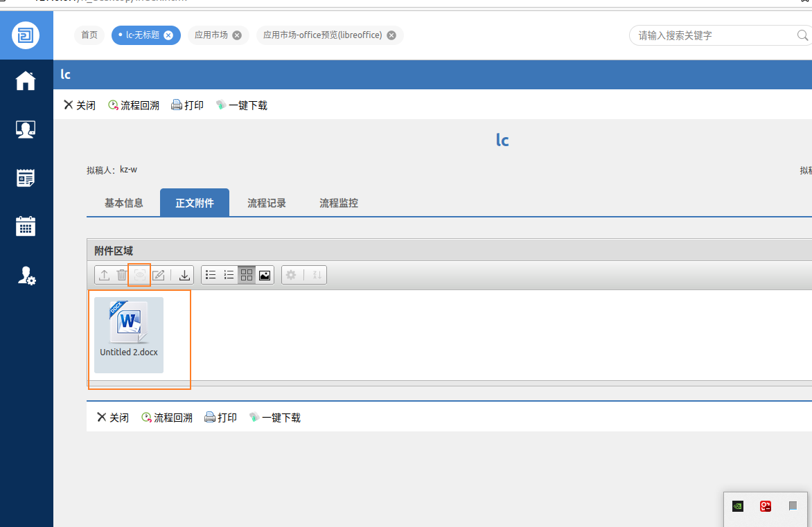Click 打印 in the bottom toolbar

point(220,417)
